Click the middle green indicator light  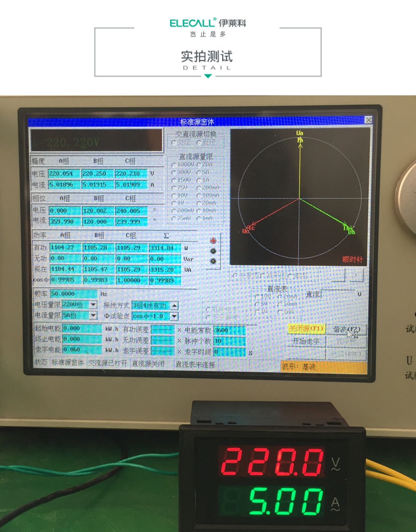pyautogui.click(x=213, y=251)
